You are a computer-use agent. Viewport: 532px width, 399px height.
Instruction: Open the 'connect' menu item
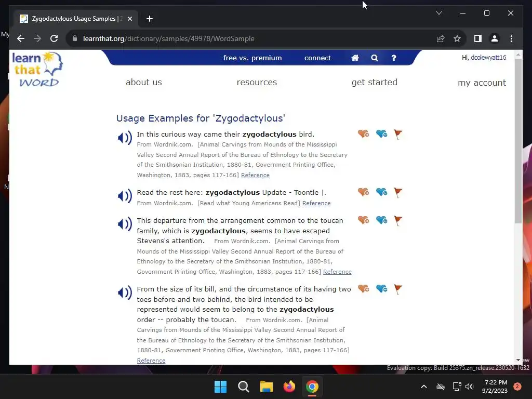(x=317, y=58)
